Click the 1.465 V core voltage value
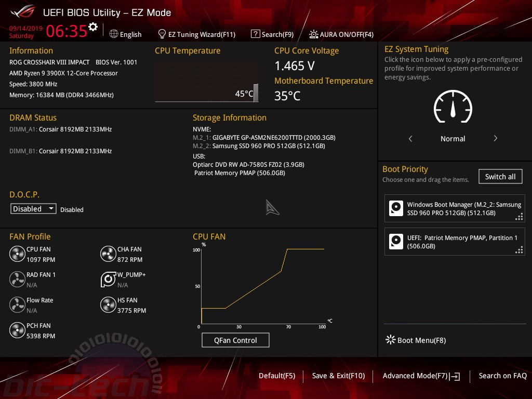Image resolution: width=532 pixels, height=399 pixels. point(295,66)
